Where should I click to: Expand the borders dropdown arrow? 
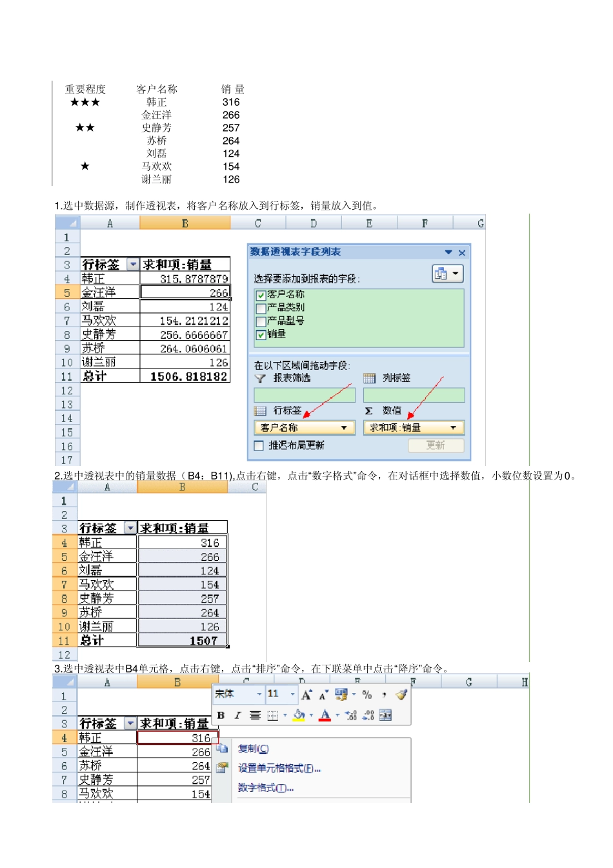pos(285,715)
